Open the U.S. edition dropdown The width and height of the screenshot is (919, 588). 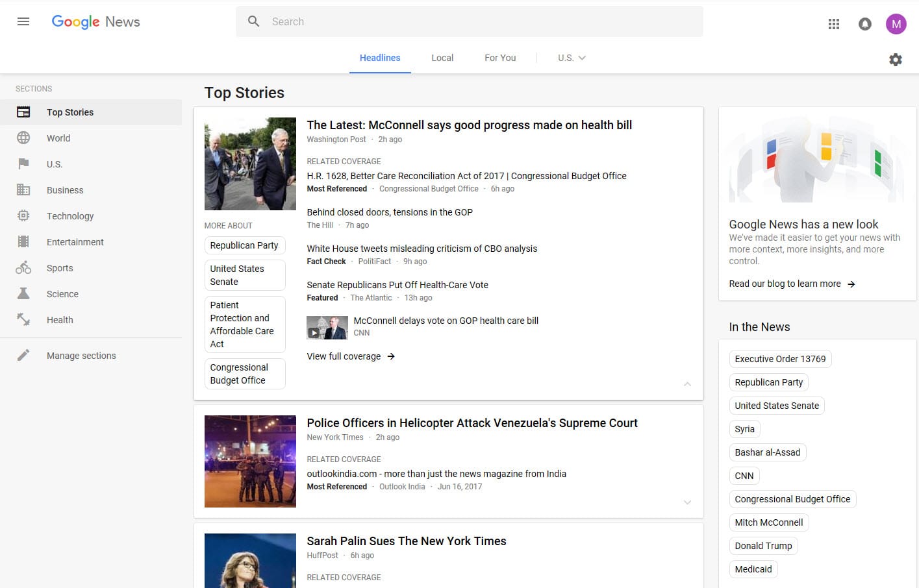coord(572,58)
